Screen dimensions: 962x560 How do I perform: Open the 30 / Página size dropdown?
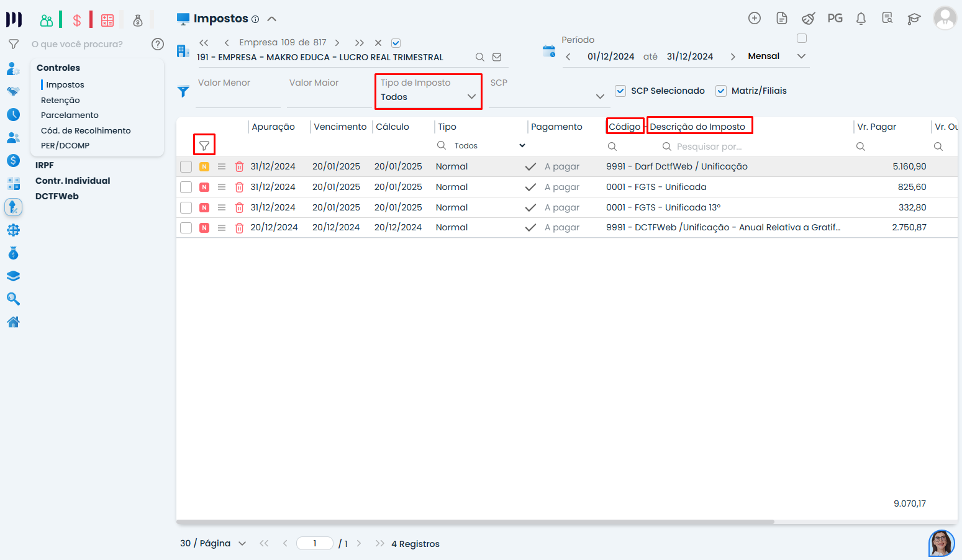point(242,544)
